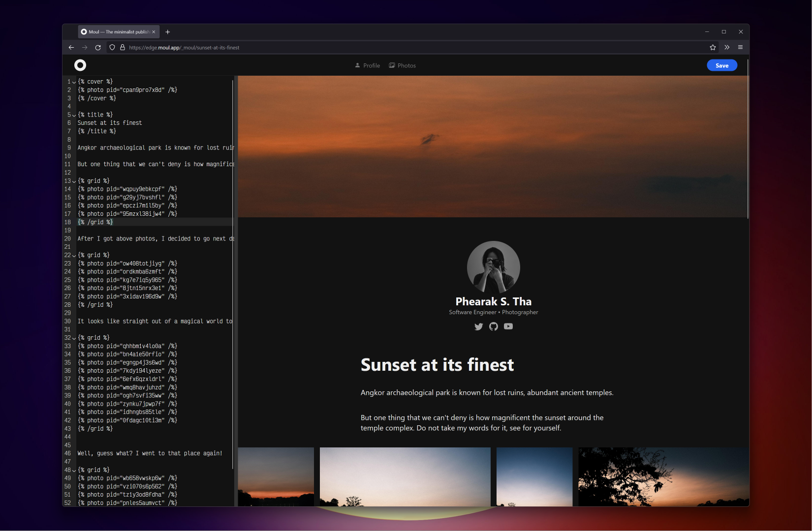Go forward in browser history
Screen dimensions: 812x531
point(85,48)
